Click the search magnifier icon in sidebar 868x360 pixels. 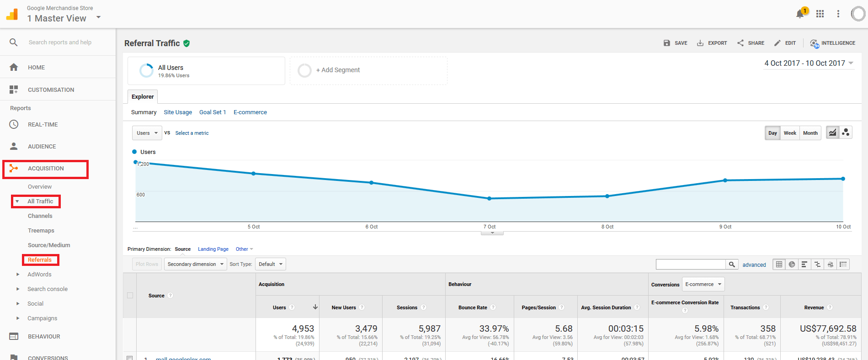(14, 42)
